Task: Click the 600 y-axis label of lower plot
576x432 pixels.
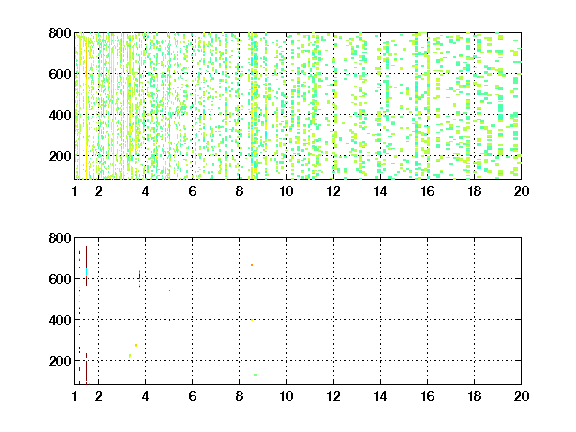Action: point(60,279)
